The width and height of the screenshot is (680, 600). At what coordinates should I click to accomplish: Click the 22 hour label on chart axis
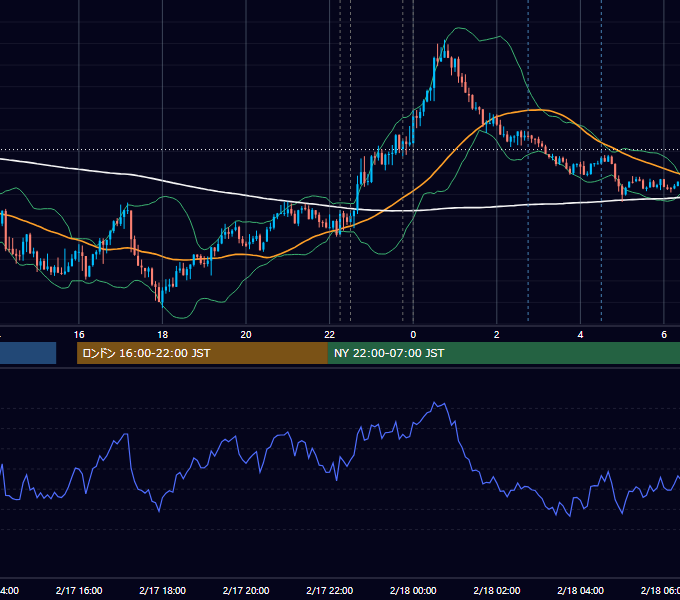[x=330, y=335]
